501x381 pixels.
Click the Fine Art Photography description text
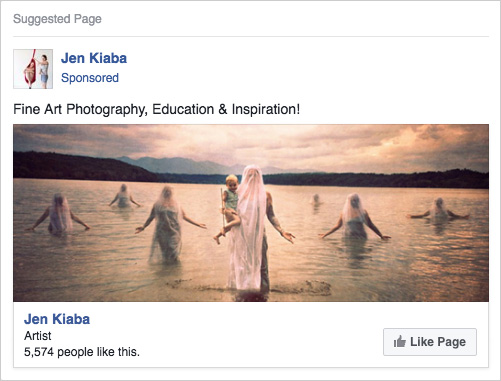click(x=156, y=109)
